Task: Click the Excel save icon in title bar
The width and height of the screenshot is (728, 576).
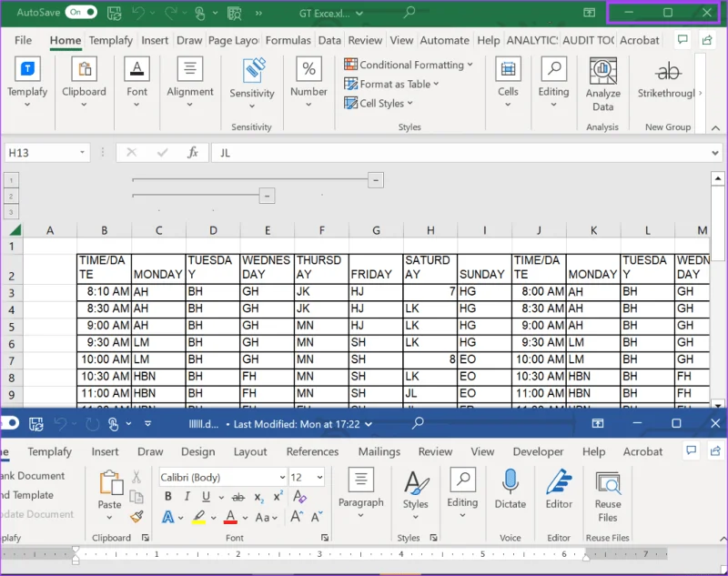Action: 114,13
